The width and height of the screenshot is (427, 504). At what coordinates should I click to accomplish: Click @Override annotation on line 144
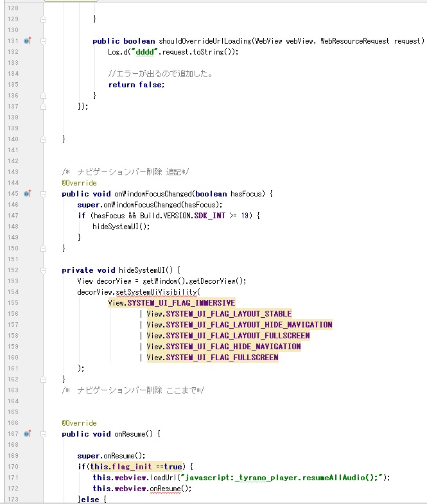point(79,183)
